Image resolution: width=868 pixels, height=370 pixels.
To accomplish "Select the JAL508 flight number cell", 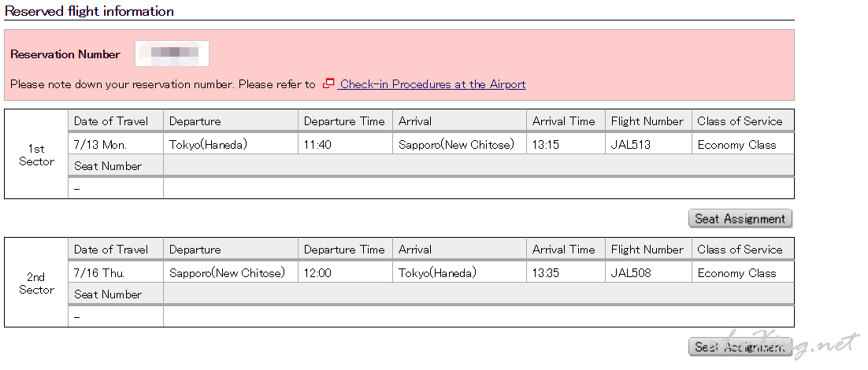I will pyautogui.click(x=648, y=273).
